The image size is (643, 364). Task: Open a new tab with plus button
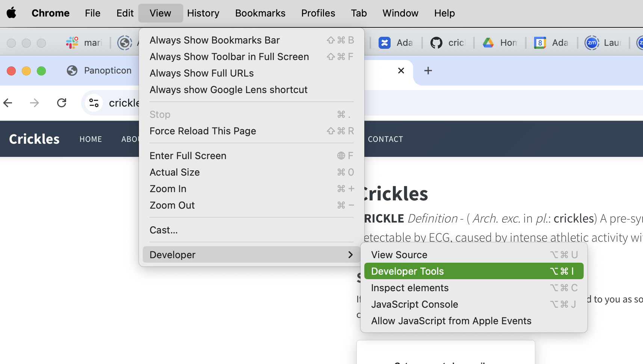[428, 71]
